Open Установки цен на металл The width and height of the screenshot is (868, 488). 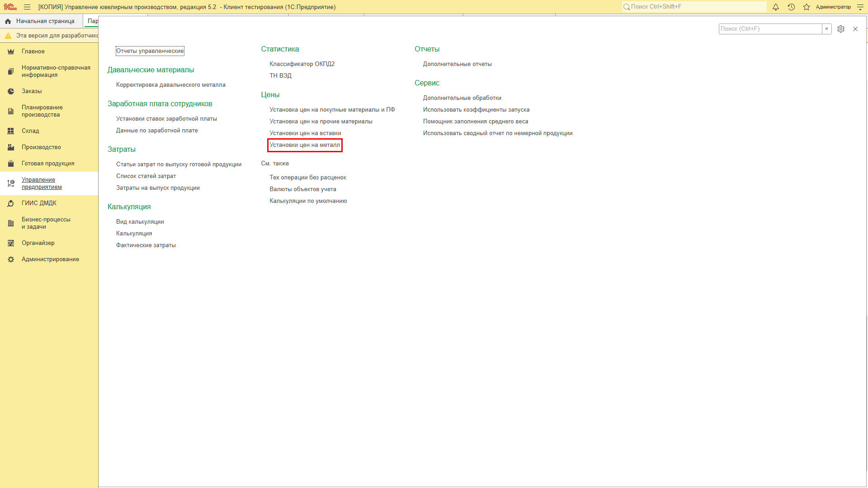coord(305,145)
